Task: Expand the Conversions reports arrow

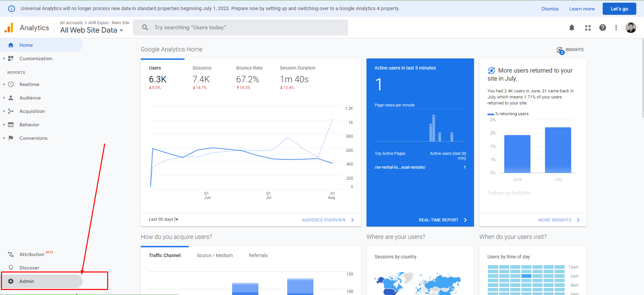Action: click(x=4, y=138)
